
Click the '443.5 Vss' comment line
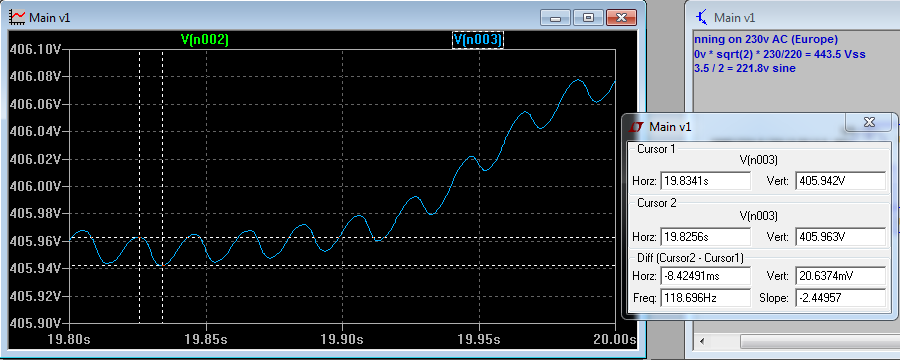(x=779, y=54)
